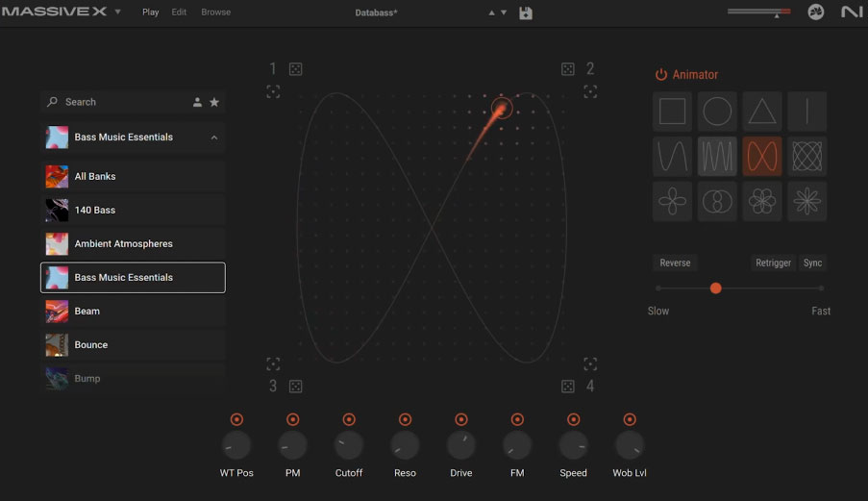Screen dimensions: 868x501
Task: Click the Drive knob
Action: (x=461, y=445)
